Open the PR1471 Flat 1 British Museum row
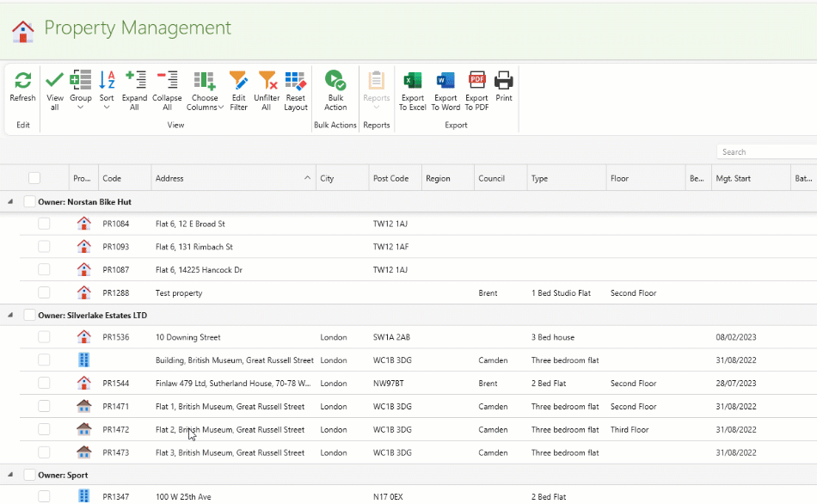Image resolution: width=817 pixels, height=504 pixels. 230,407
